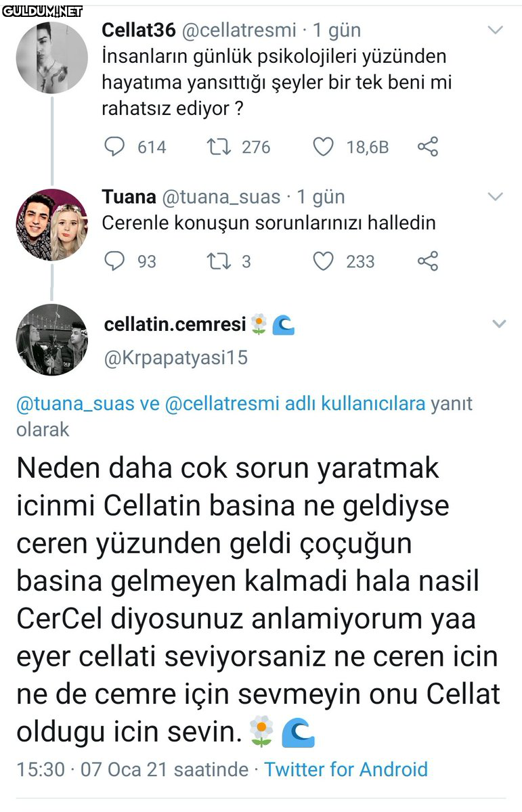Open dropdown arrow on cellatin.cemresi's tweet
Screen dimensions: 522x812
point(499,324)
